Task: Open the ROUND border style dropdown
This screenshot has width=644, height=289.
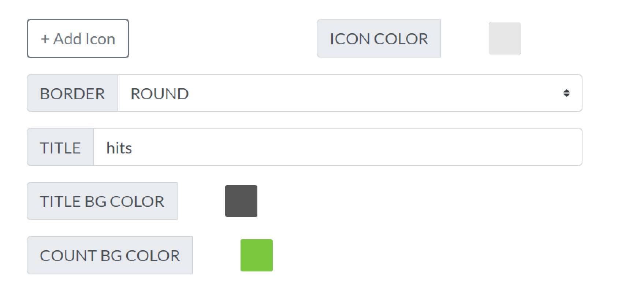Action: pyautogui.click(x=350, y=93)
